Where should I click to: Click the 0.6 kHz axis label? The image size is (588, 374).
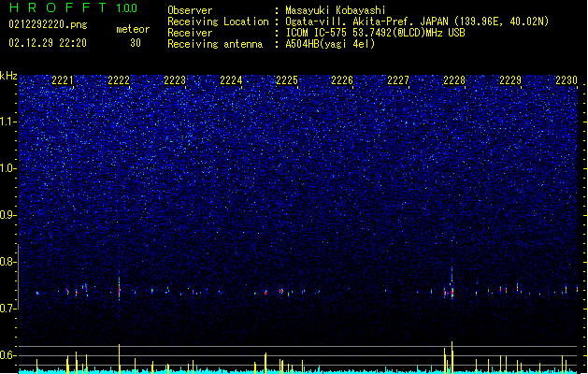pyautogui.click(x=8, y=355)
